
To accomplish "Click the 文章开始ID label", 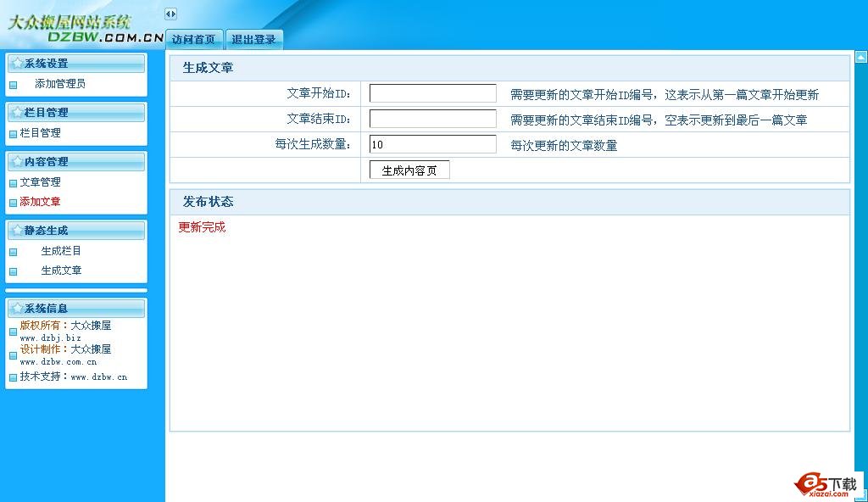I will pyautogui.click(x=319, y=93).
